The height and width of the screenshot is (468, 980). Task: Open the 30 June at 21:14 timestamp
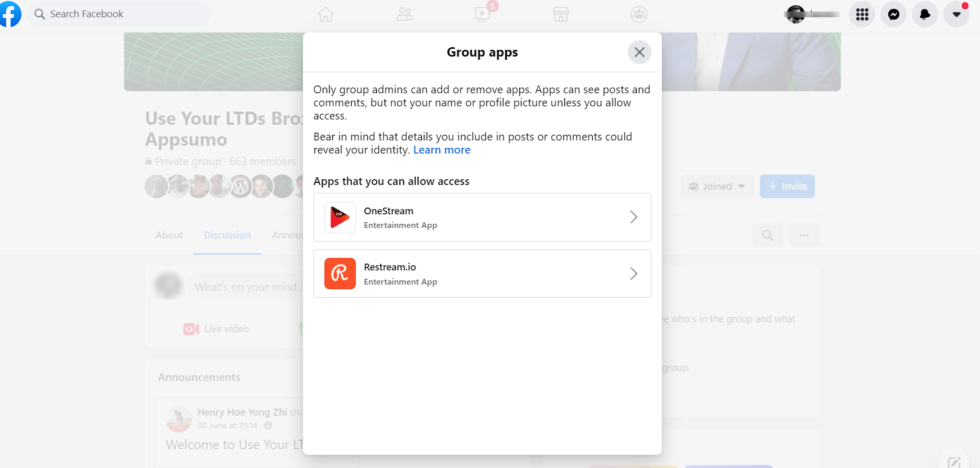click(227, 426)
